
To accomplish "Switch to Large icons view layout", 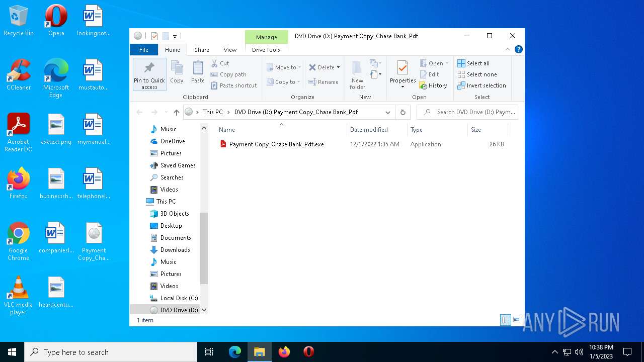I will coord(516,320).
